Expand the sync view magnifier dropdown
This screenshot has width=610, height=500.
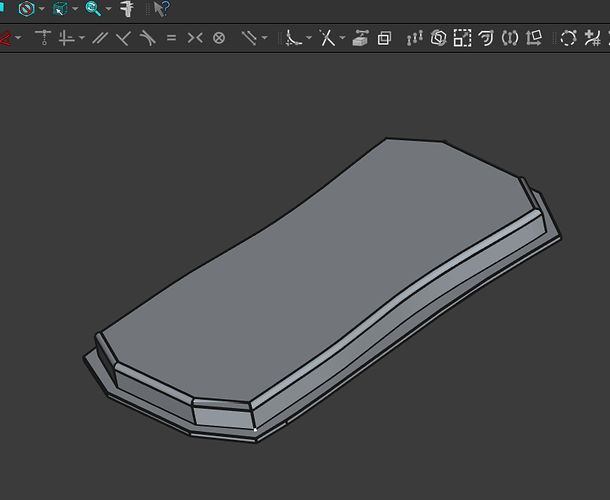pos(109,9)
